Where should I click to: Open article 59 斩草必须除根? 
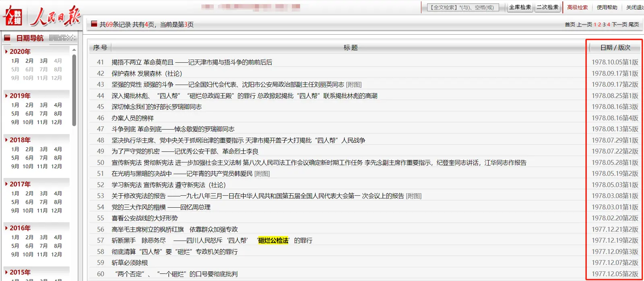(x=130, y=263)
